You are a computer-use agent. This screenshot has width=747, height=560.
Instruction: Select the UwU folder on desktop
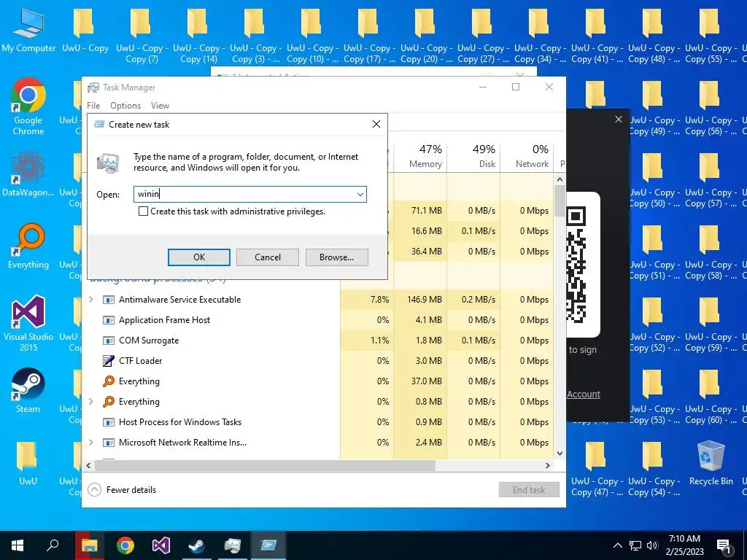[x=28, y=463]
